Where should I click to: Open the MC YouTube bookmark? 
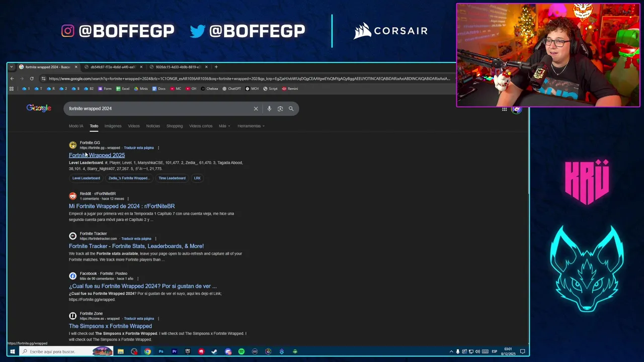tap(176, 88)
